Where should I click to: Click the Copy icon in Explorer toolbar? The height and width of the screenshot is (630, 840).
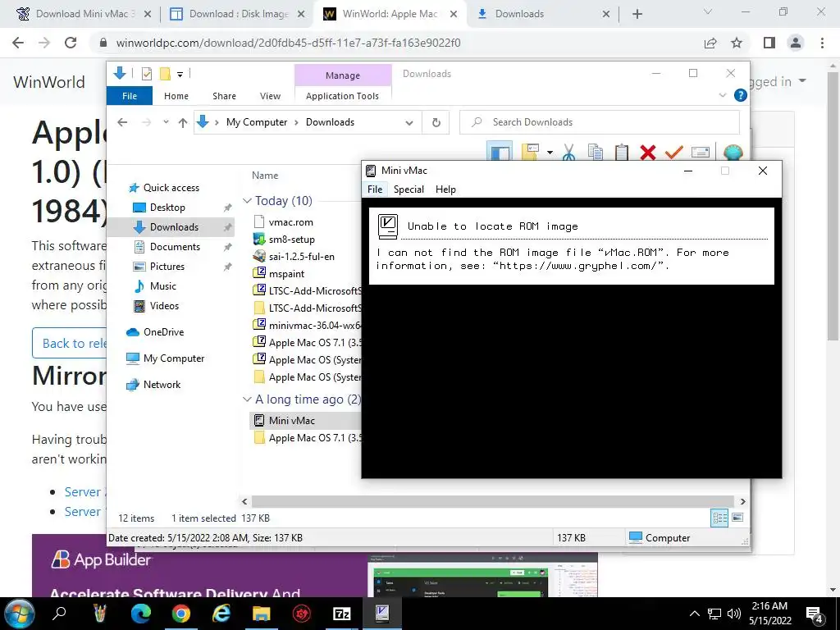596,152
